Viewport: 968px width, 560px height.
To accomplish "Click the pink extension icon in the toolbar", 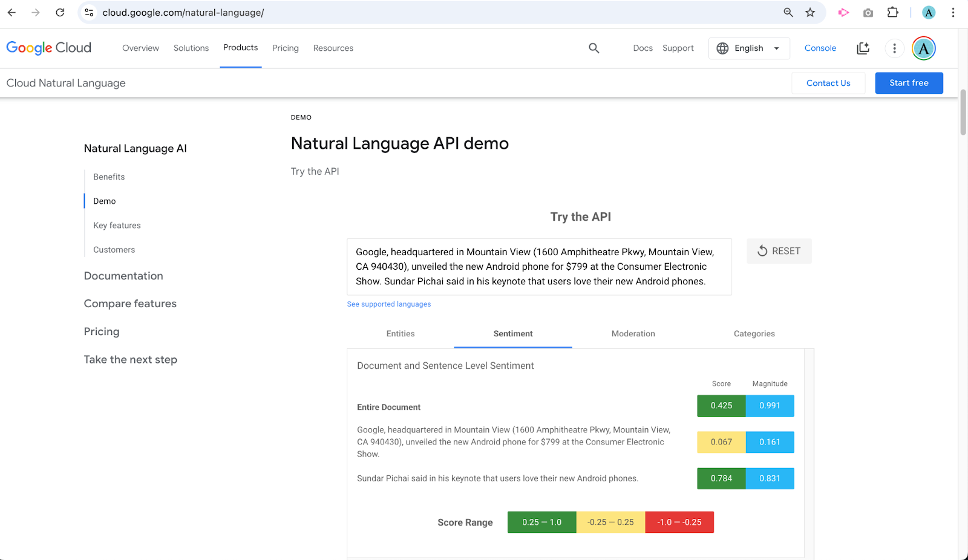I will [x=843, y=12].
